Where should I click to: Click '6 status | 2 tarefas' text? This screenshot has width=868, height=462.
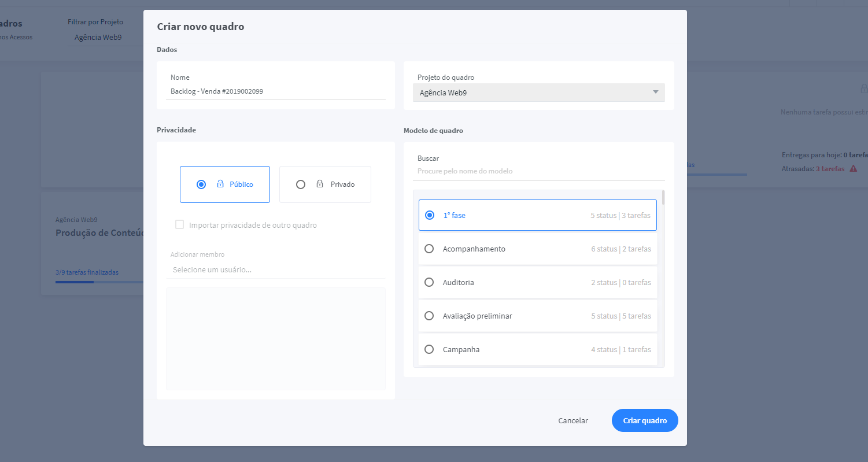(621, 249)
